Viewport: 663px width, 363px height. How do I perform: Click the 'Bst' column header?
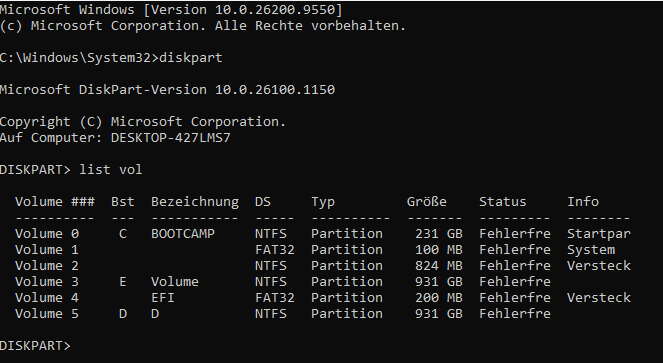click(x=123, y=202)
